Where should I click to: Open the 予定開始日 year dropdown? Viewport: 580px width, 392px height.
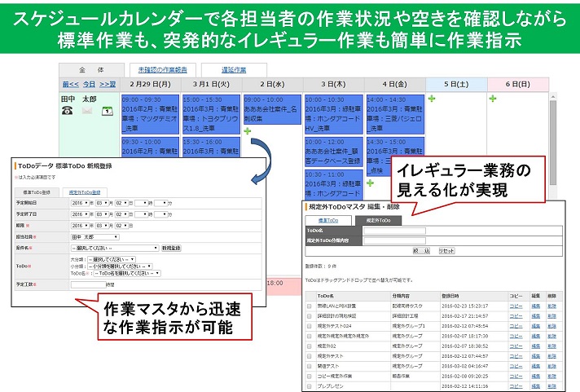click(x=80, y=203)
